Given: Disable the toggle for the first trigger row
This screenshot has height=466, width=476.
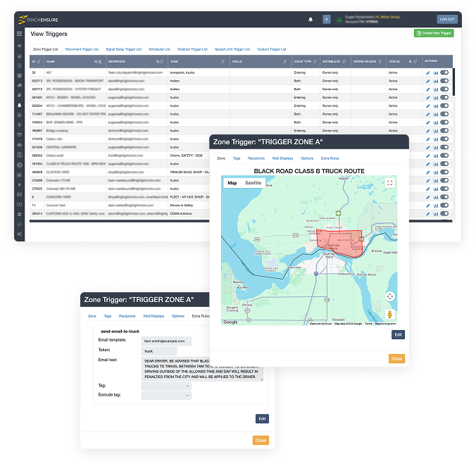Looking at the screenshot, I should (x=444, y=73).
